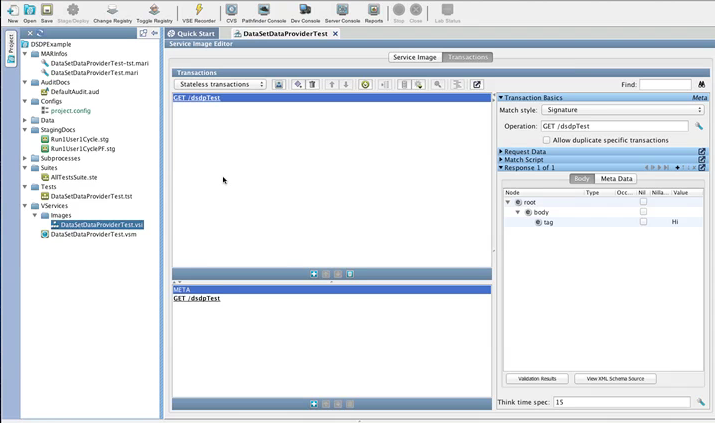Image resolution: width=715 pixels, height=423 pixels.
Task: Open the Pathfinder Console
Action: coord(263,12)
